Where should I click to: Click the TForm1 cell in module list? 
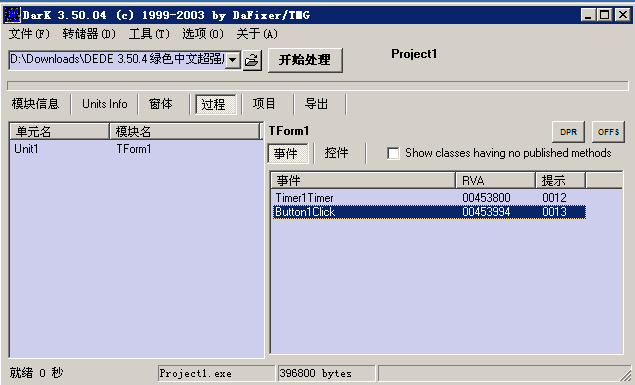tap(134, 149)
